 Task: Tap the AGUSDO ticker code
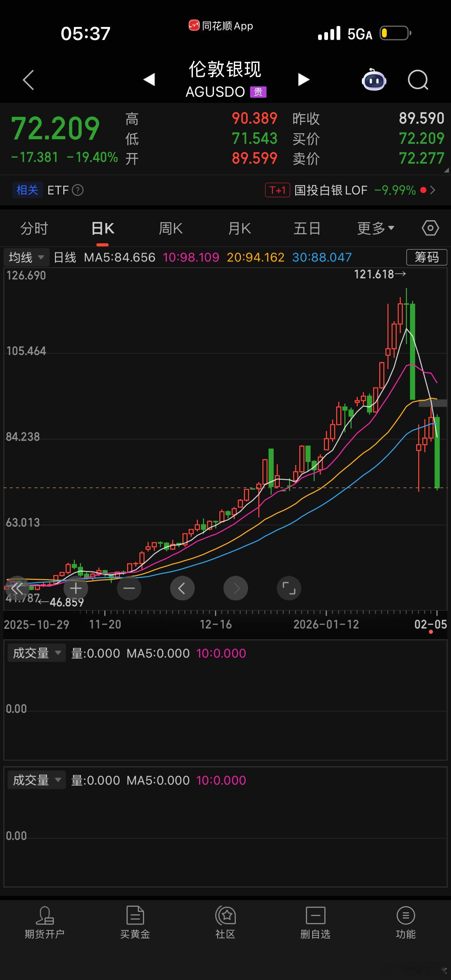(x=215, y=92)
